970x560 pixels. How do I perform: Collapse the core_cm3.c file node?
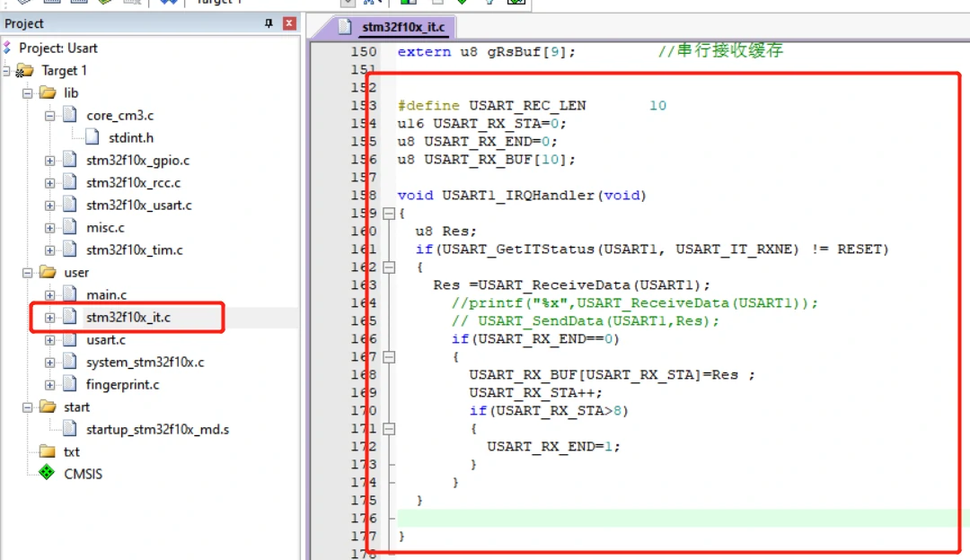point(49,116)
